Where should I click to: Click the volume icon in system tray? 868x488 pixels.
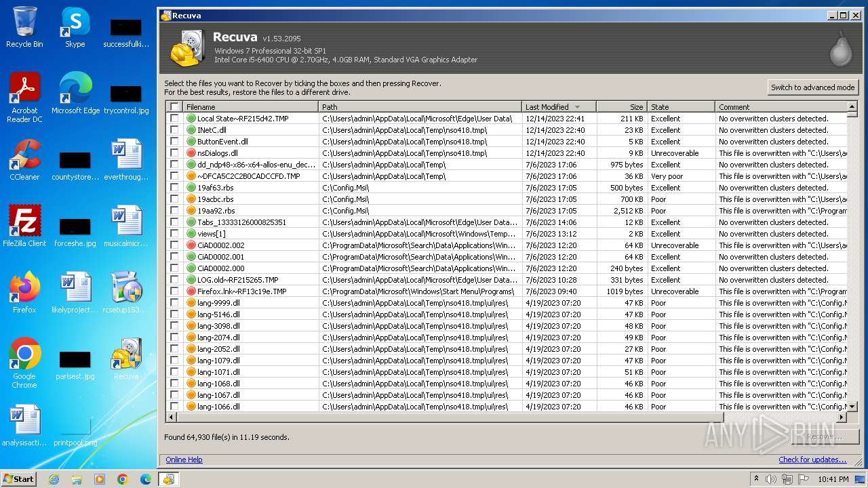click(771, 479)
